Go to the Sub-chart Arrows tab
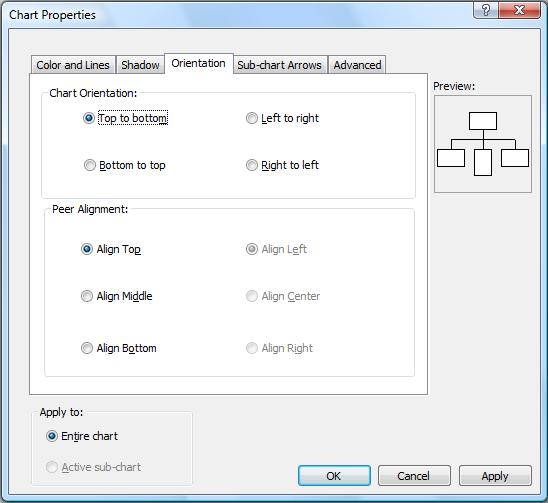The height and width of the screenshot is (503, 548). point(280,65)
